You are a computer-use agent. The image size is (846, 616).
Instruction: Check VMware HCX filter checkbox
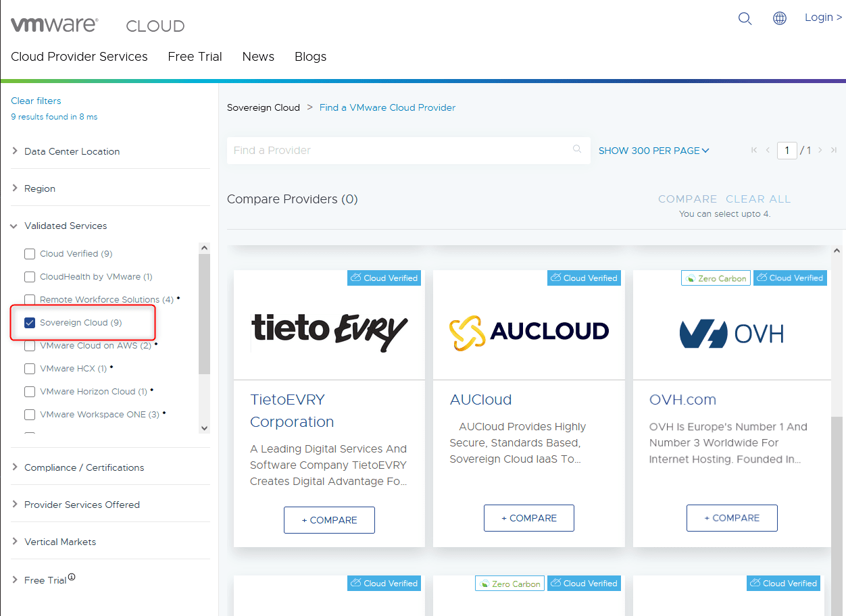pyautogui.click(x=30, y=369)
